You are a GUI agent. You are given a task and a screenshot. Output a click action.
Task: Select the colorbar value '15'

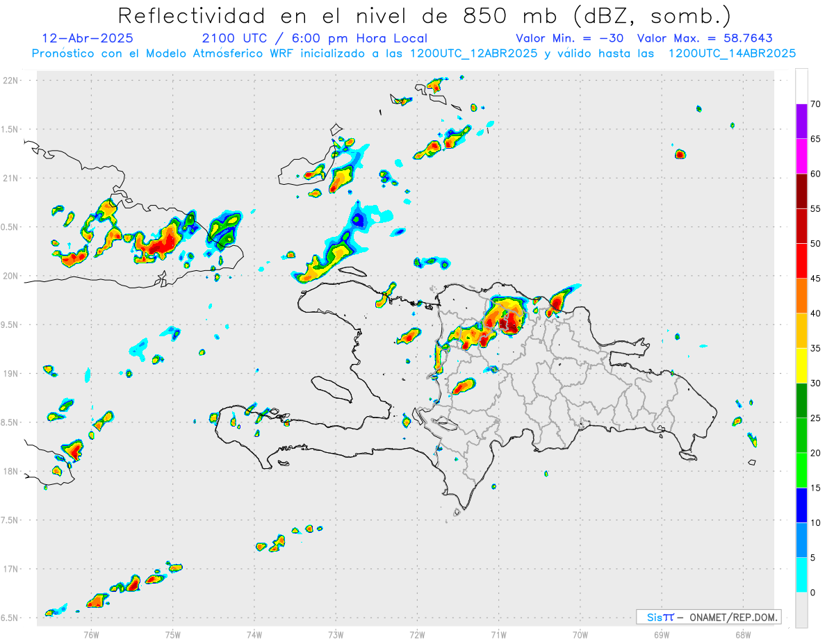[x=816, y=488]
